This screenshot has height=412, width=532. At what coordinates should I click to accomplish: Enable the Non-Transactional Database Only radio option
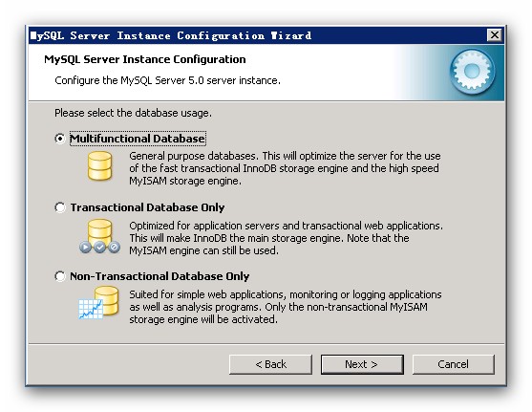pyautogui.click(x=60, y=276)
